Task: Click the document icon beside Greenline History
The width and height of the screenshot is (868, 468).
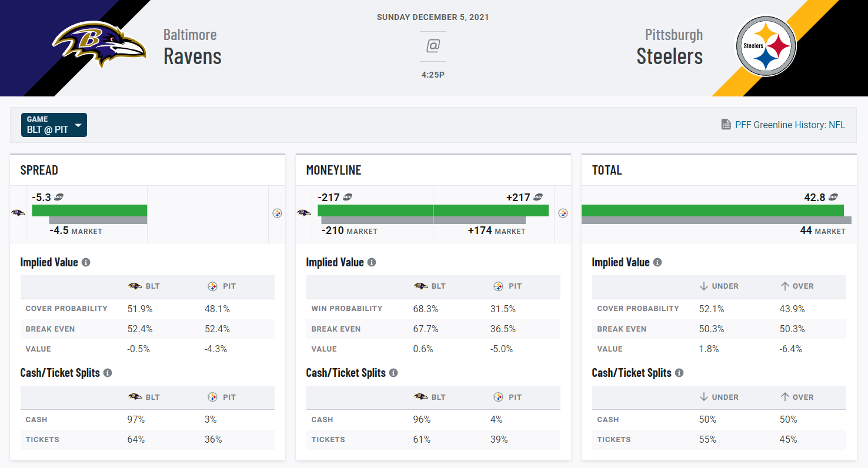Action: click(726, 125)
